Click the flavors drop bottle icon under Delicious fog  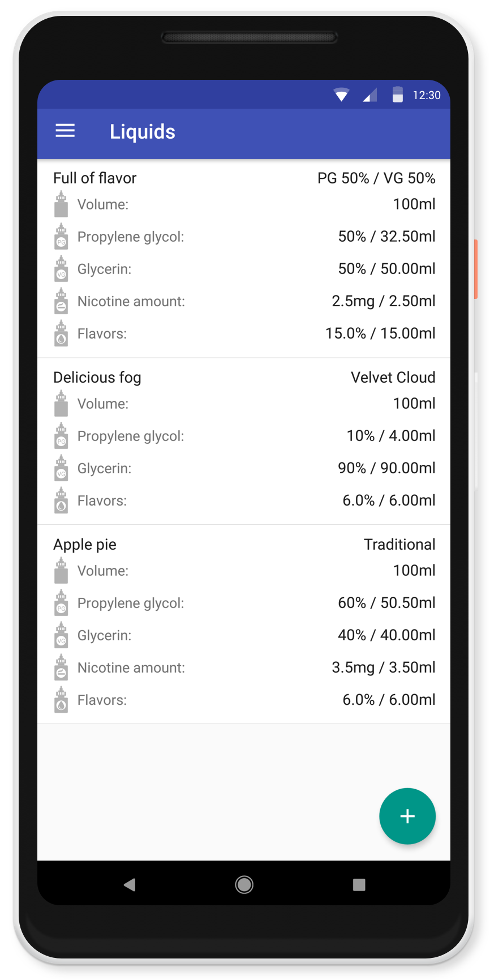[x=61, y=500]
